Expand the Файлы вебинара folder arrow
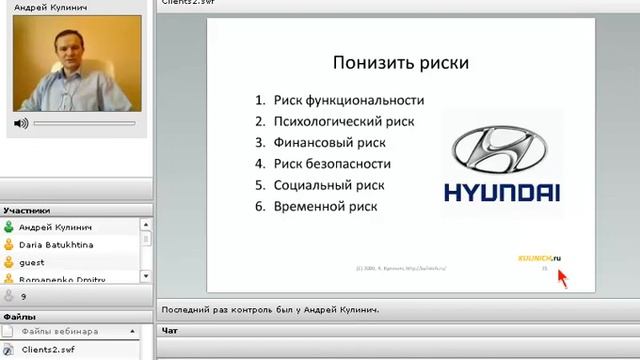The image size is (640, 360). click(132, 331)
